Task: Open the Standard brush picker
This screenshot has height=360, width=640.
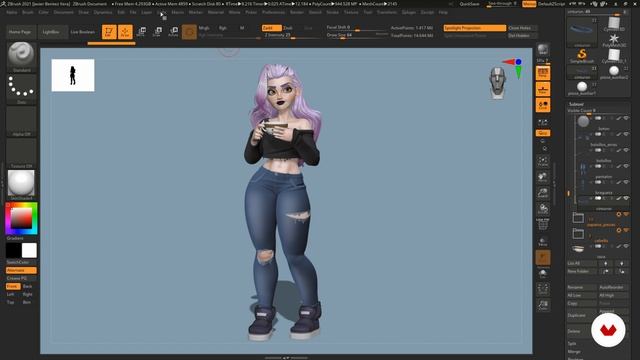Action: (21, 56)
